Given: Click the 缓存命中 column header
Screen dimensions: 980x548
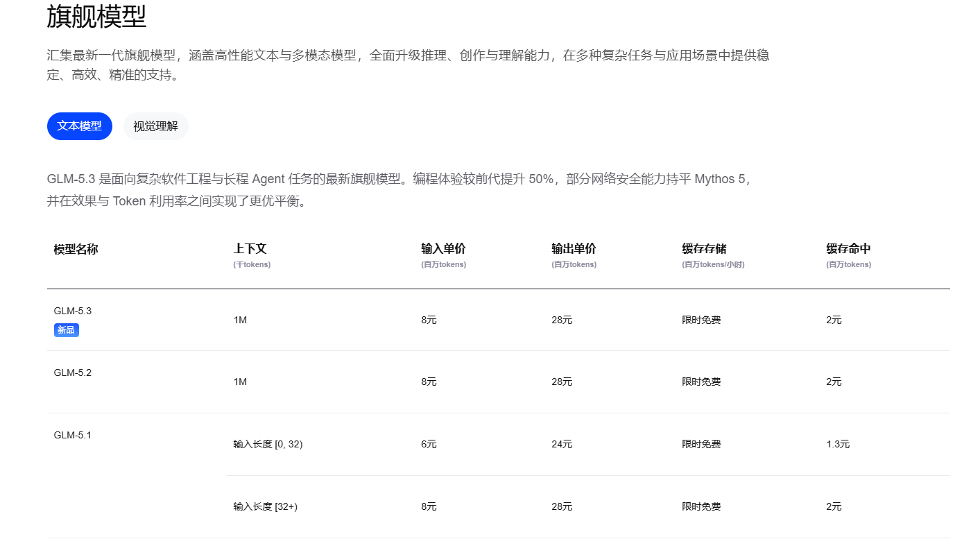Looking at the screenshot, I should click(848, 249).
